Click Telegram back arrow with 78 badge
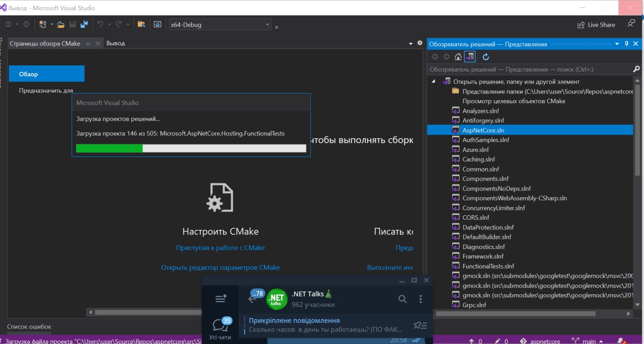This screenshot has height=344, width=644. click(256, 296)
